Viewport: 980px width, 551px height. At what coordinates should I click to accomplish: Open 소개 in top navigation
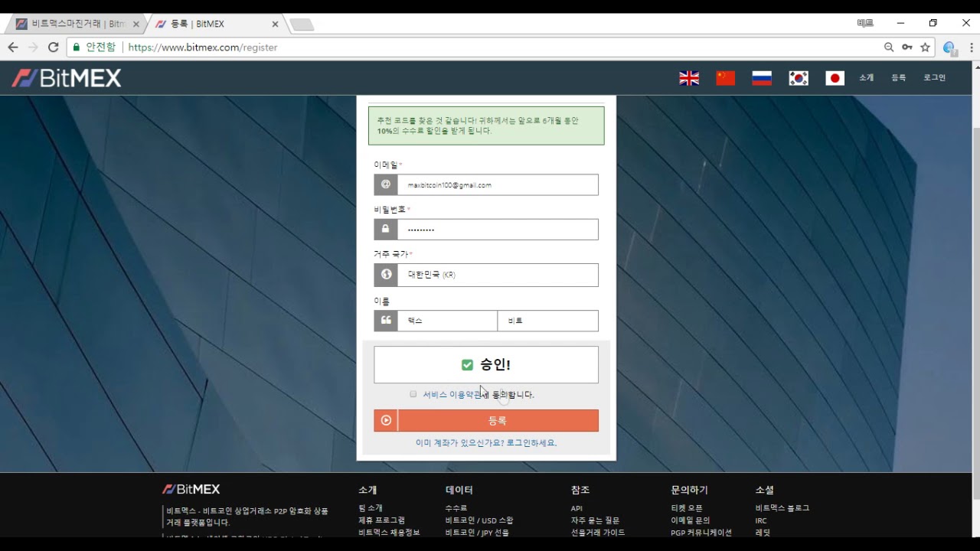(x=866, y=78)
